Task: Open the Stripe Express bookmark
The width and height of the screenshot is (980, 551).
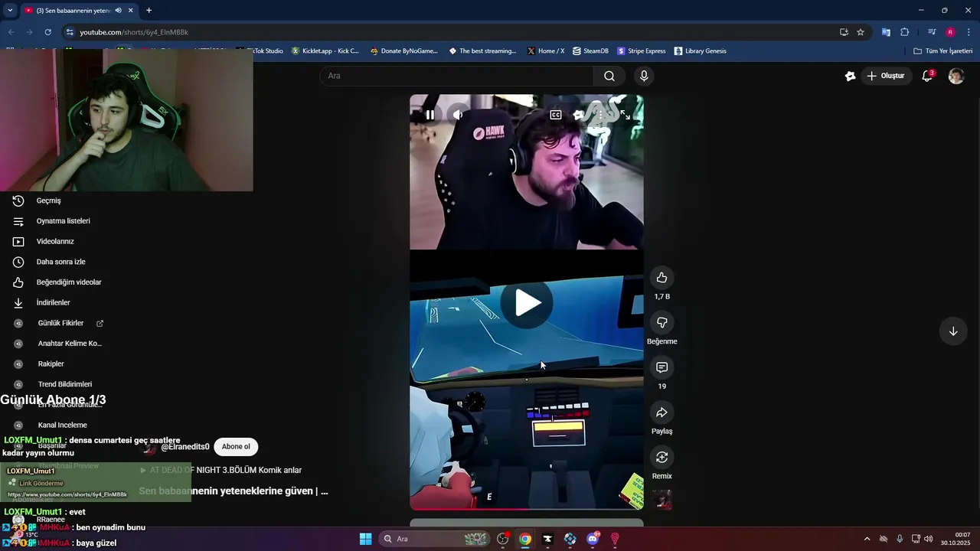Action: [x=641, y=51]
